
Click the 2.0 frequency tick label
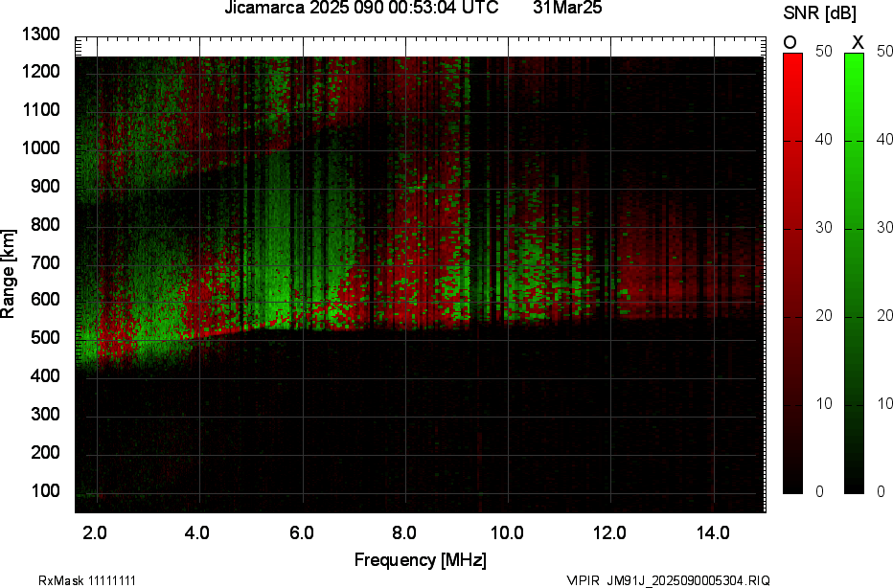tap(95, 532)
